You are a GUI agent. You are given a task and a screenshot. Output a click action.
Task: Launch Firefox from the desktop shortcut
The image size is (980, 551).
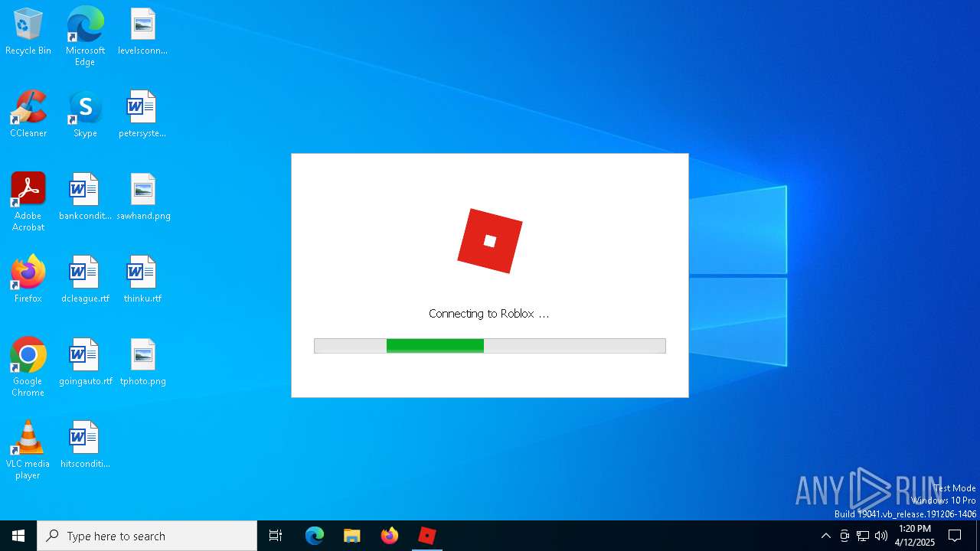click(x=28, y=280)
